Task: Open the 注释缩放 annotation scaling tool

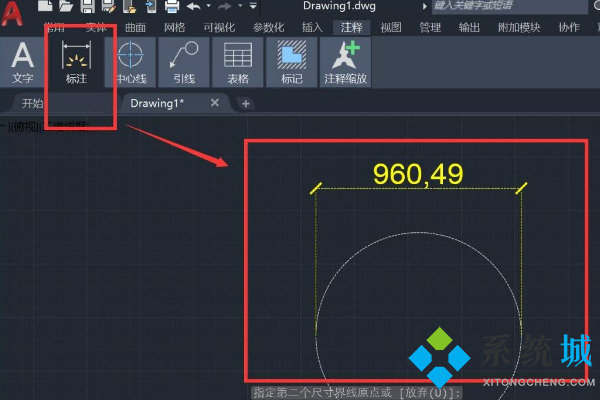Action: pyautogui.click(x=345, y=61)
